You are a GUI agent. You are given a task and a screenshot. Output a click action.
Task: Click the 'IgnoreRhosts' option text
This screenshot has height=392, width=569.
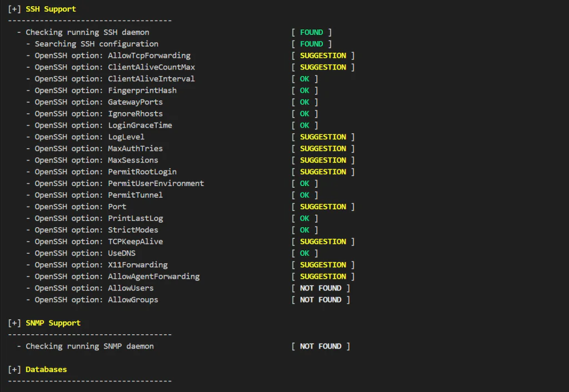click(x=136, y=113)
